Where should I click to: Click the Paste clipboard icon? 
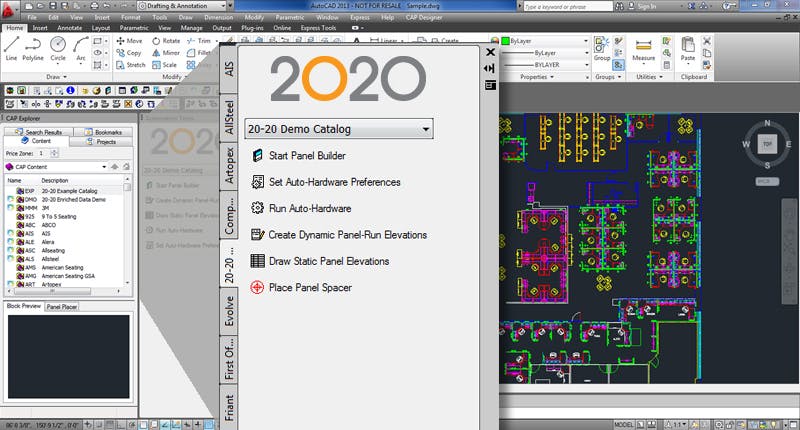[x=688, y=49]
